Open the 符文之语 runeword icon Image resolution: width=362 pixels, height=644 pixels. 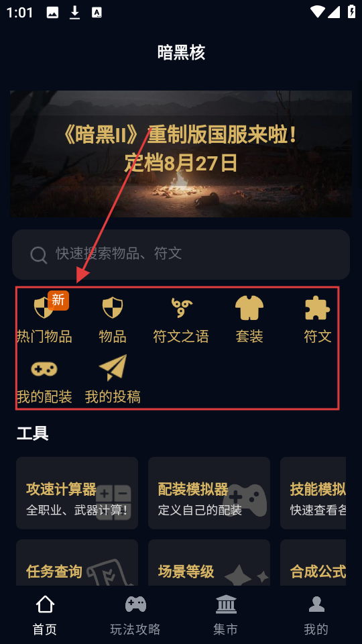(x=181, y=308)
